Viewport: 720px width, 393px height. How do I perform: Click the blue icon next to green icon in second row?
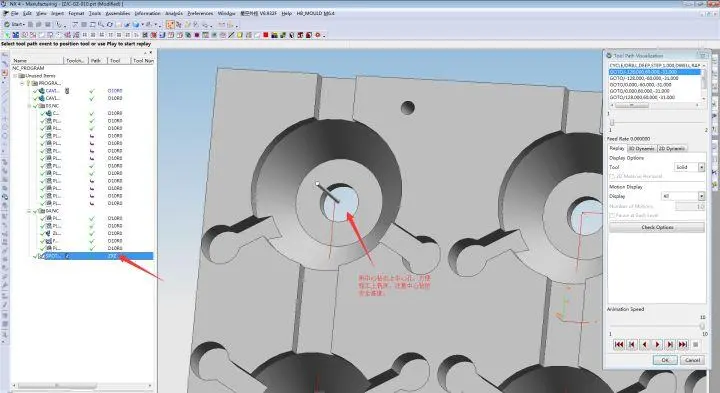pyautogui.click(x=16, y=35)
